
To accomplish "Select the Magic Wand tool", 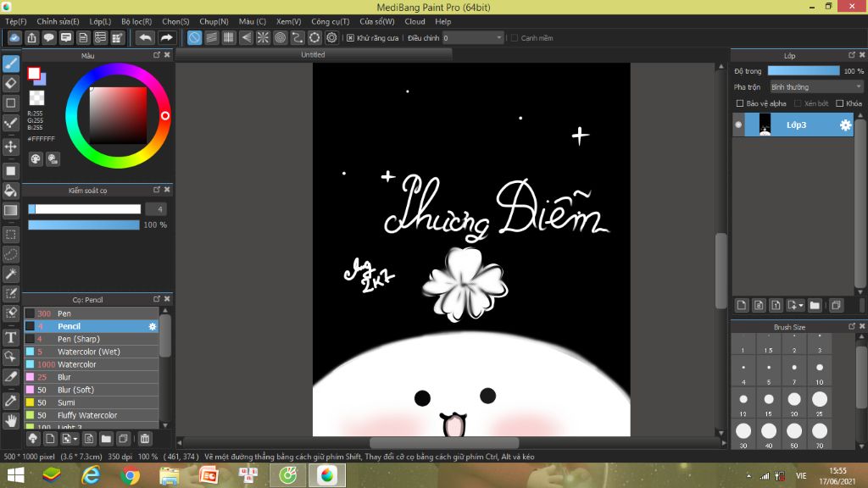I will [x=10, y=274].
